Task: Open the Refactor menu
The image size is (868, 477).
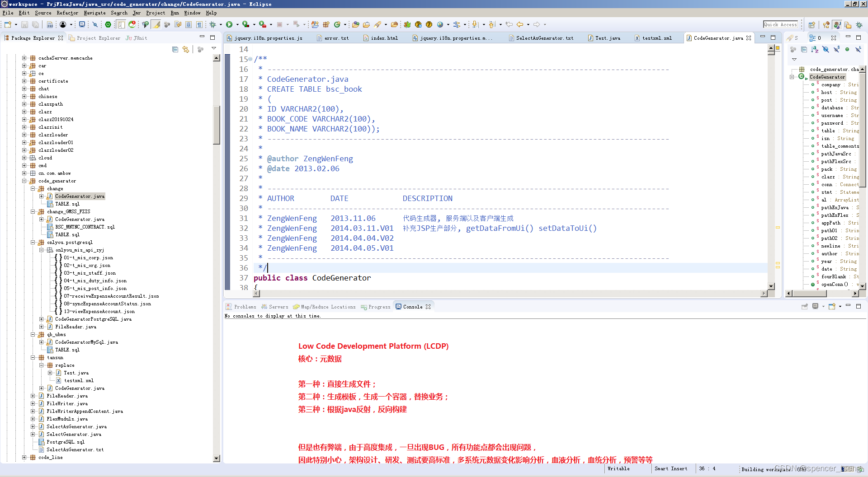Action: tap(67, 13)
